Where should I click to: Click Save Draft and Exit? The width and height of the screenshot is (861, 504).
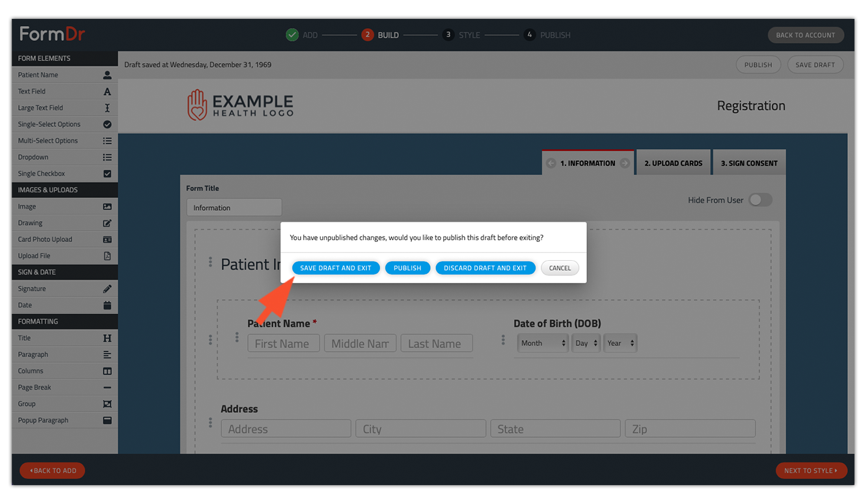pyautogui.click(x=335, y=267)
